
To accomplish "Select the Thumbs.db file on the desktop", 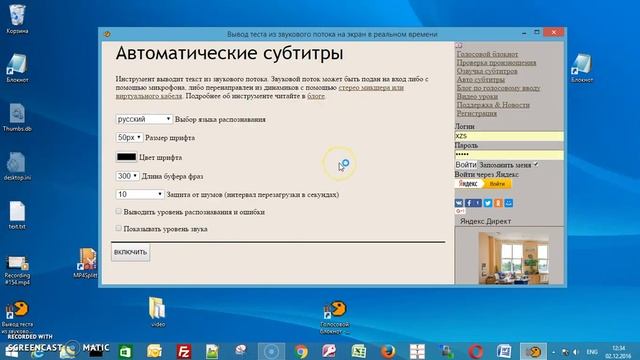I will 17,117.
